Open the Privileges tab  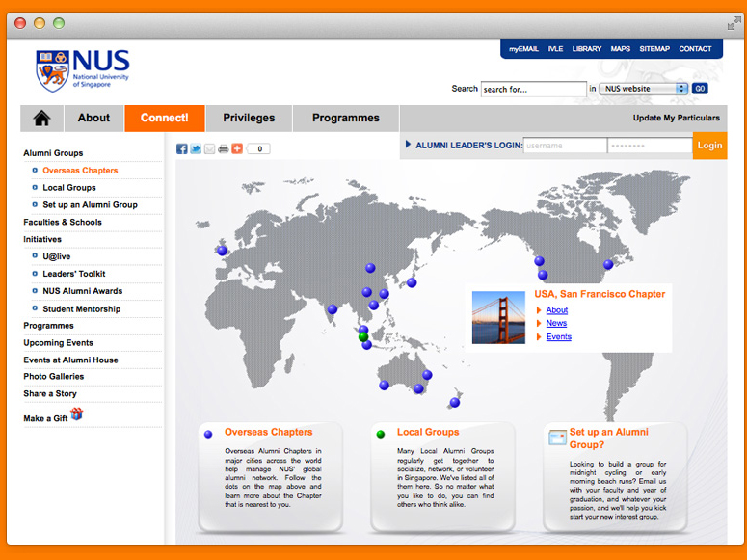[249, 118]
